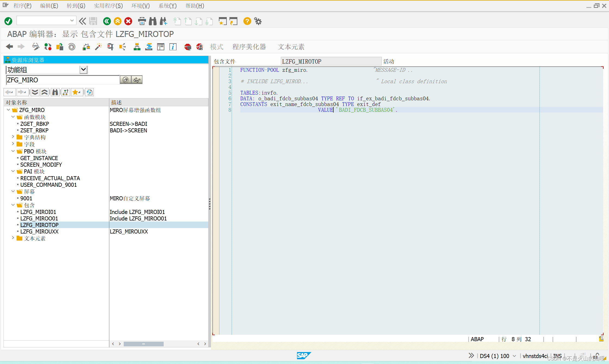This screenshot has width=609, height=364.
Task: Click the Refresh object list icon
Action: pos(89,92)
